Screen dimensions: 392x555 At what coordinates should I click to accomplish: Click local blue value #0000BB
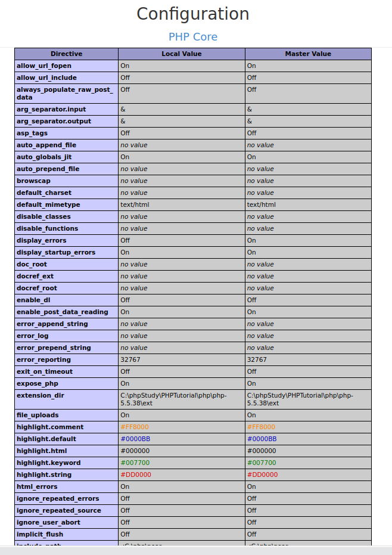coord(135,439)
